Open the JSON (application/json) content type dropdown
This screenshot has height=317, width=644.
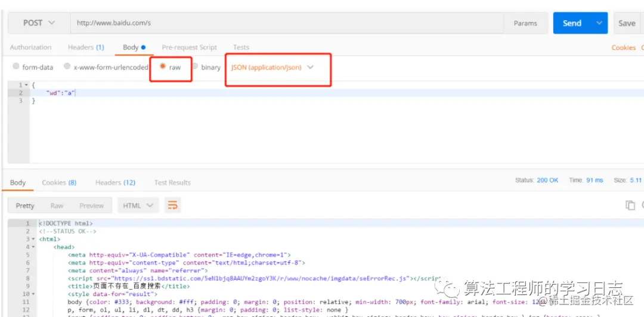[272, 67]
